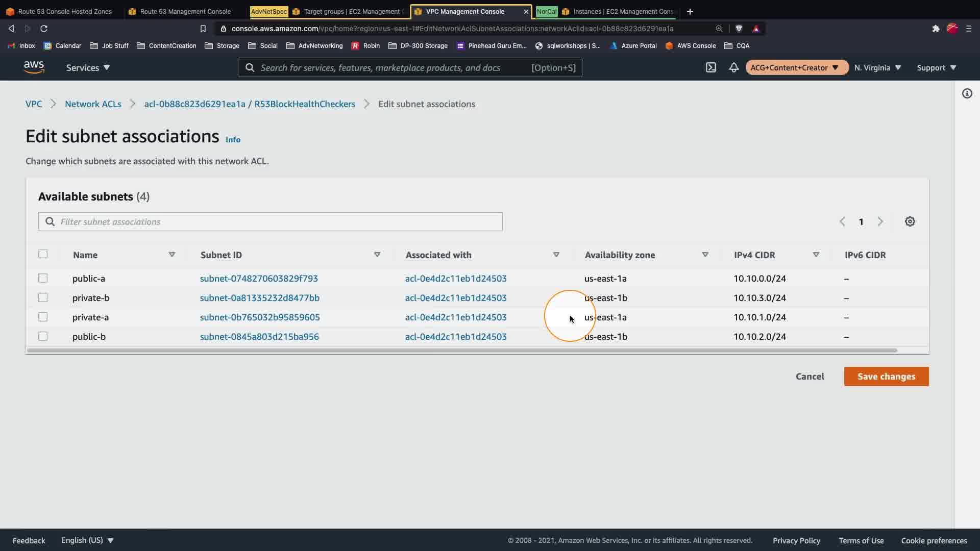Open browser extensions puzzle icon
The width and height of the screenshot is (980, 551).
pyautogui.click(x=936, y=29)
